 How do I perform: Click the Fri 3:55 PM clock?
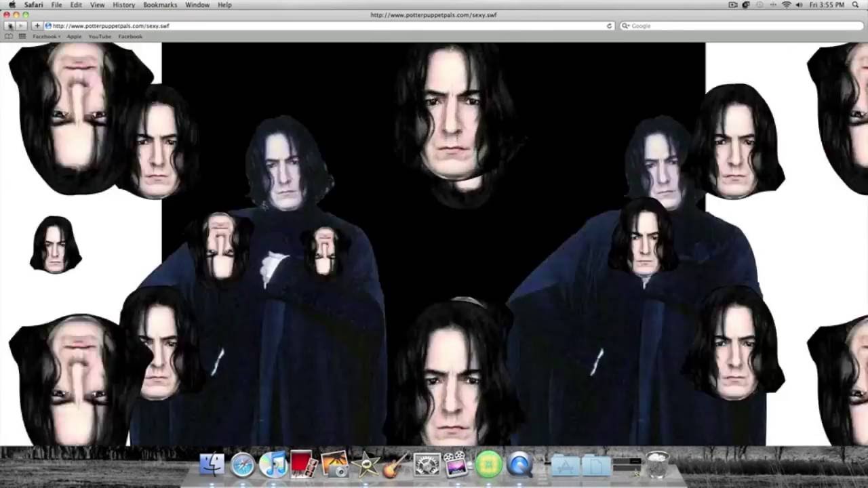coord(827,5)
